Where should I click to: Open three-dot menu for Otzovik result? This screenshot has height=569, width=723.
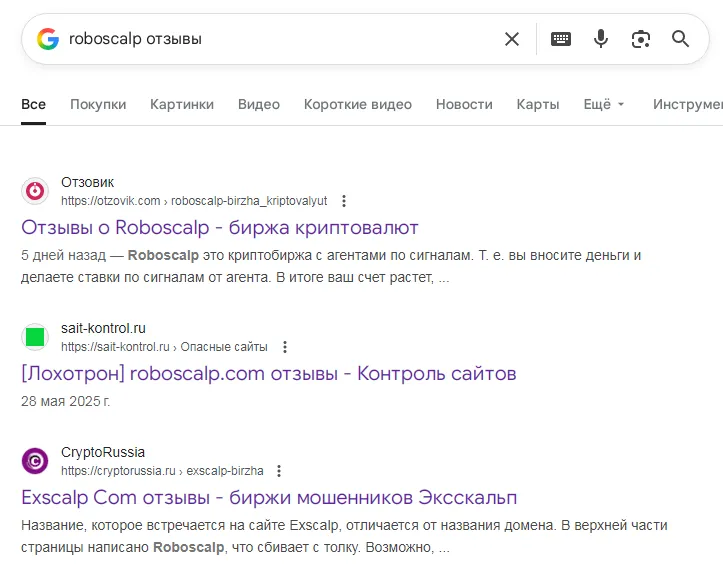pyautogui.click(x=344, y=201)
